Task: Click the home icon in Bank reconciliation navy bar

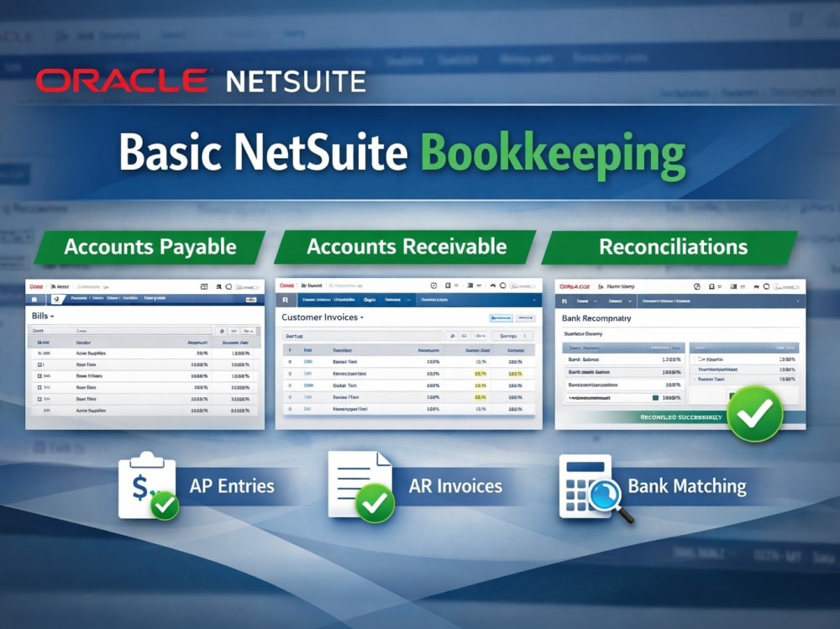Action: pyautogui.click(x=564, y=301)
